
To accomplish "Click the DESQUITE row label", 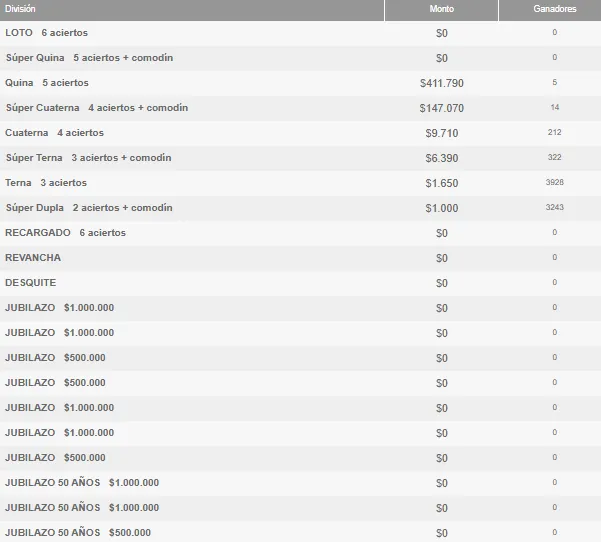I will (x=31, y=283).
